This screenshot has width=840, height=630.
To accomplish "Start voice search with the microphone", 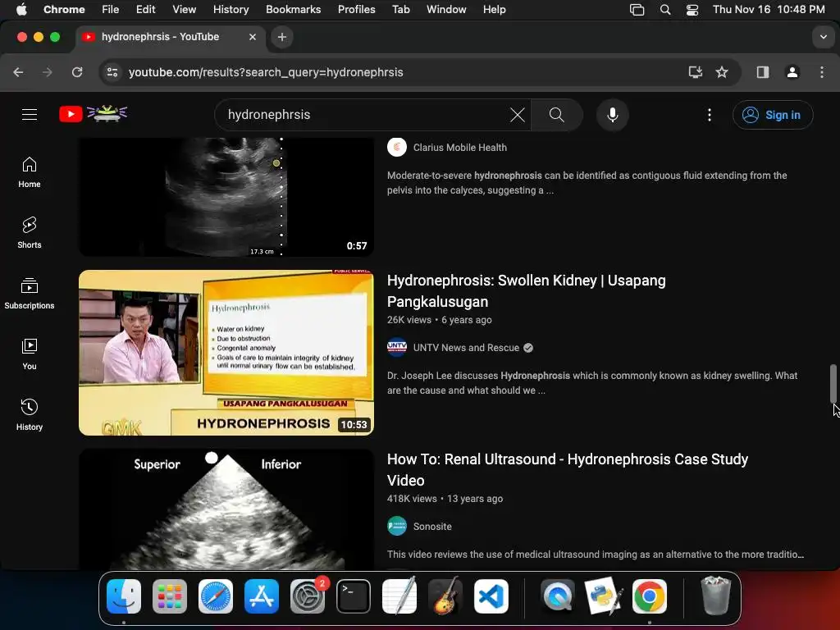I will [612, 115].
